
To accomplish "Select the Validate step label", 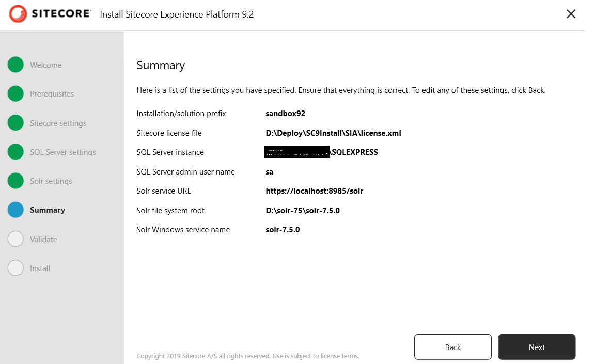I will point(43,239).
